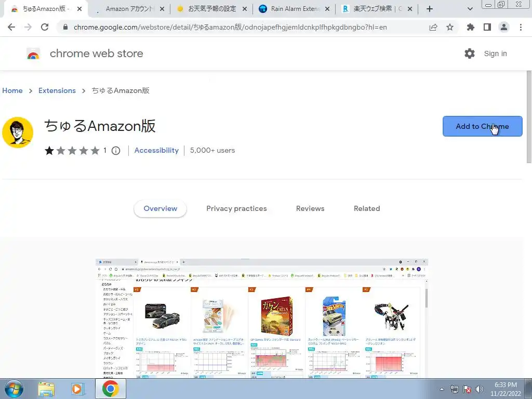Select the Overview tab
Screen dimensions: 532x399
[x=160, y=208]
